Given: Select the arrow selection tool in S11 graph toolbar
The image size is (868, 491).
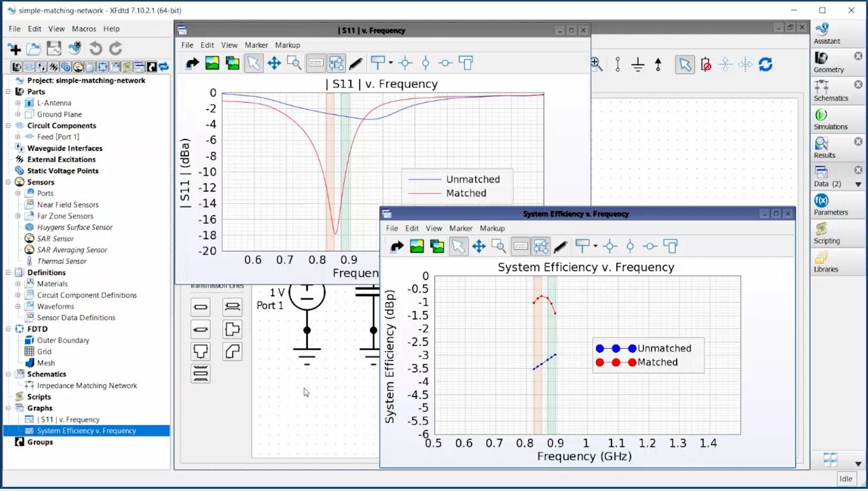Looking at the screenshot, I should click(x=254, y=63).
